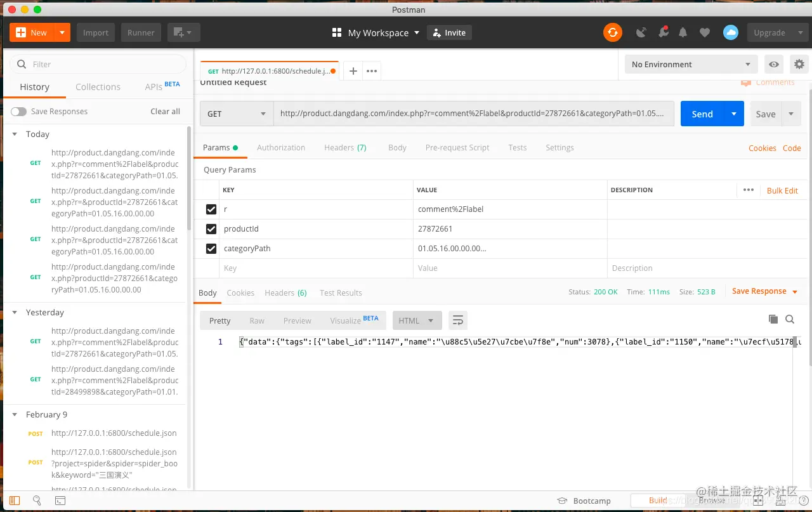Add a new request tab with plus
Viewport: 812px width, 512px height.
[x=353, y=71]
